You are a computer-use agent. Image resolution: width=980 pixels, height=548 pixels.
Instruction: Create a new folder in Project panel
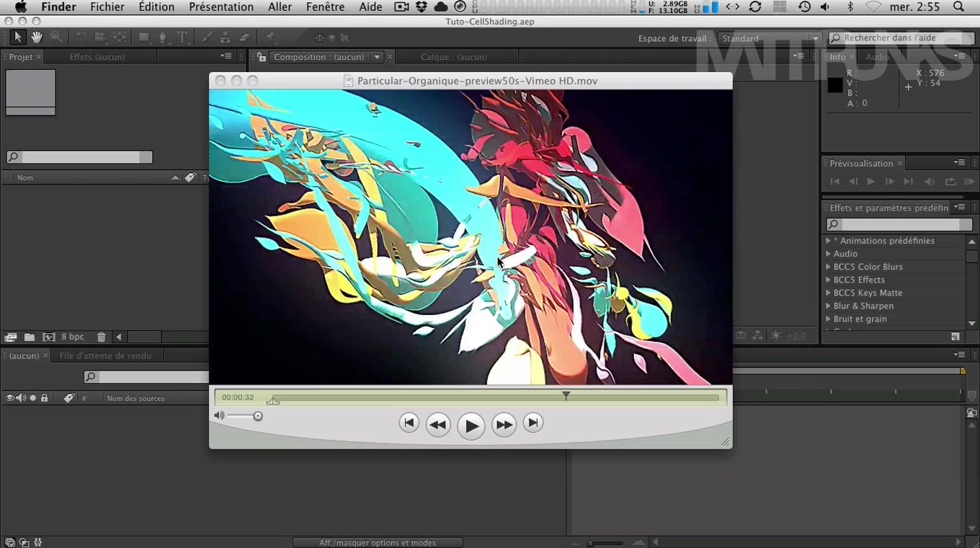(30, 337)
